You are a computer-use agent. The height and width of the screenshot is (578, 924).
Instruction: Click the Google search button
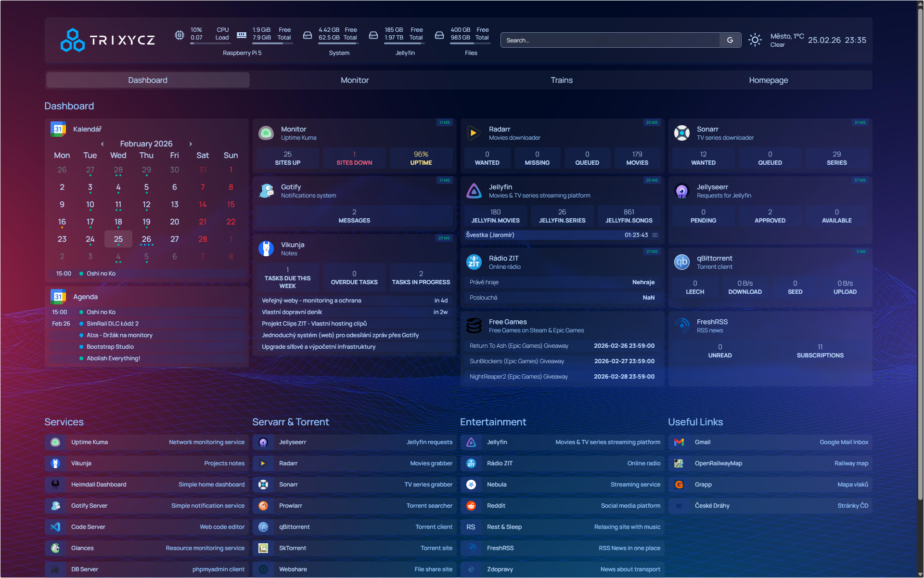tap(730, 40)
